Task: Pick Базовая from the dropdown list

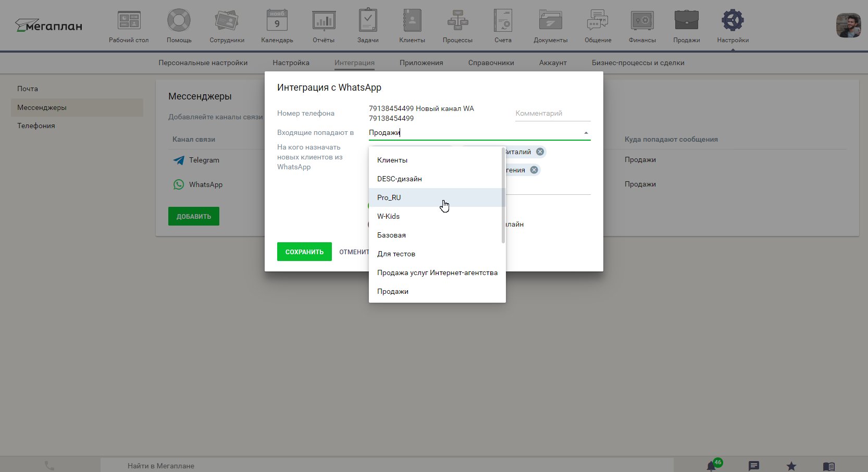Action: pos(437,235)
